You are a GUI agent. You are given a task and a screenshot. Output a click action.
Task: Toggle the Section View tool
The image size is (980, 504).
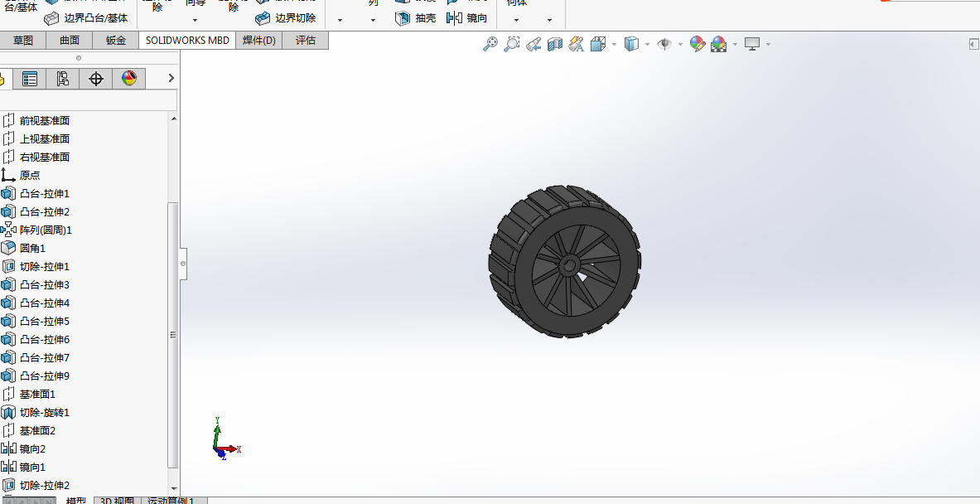[554, 44]
